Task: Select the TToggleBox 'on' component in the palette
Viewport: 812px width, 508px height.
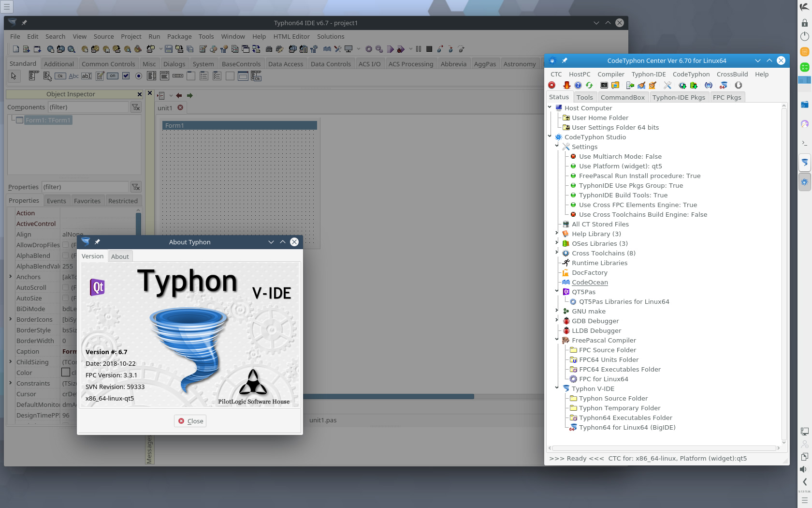Action: pos(113,76)
